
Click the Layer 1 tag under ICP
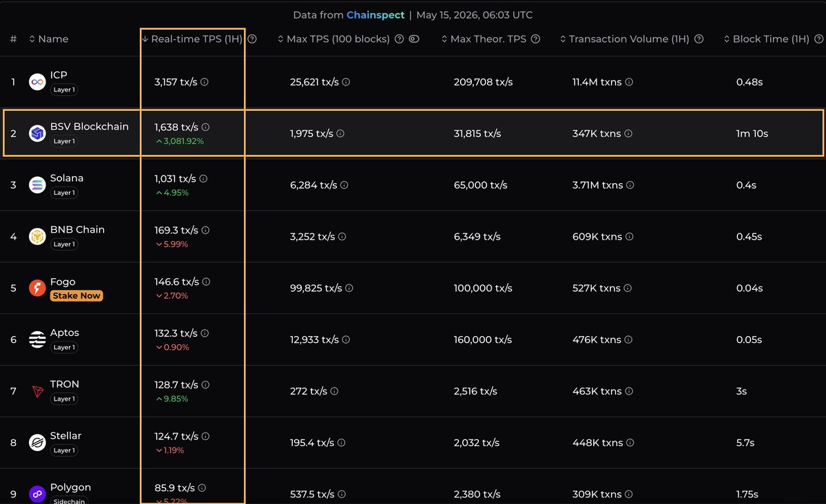point(64,90)
